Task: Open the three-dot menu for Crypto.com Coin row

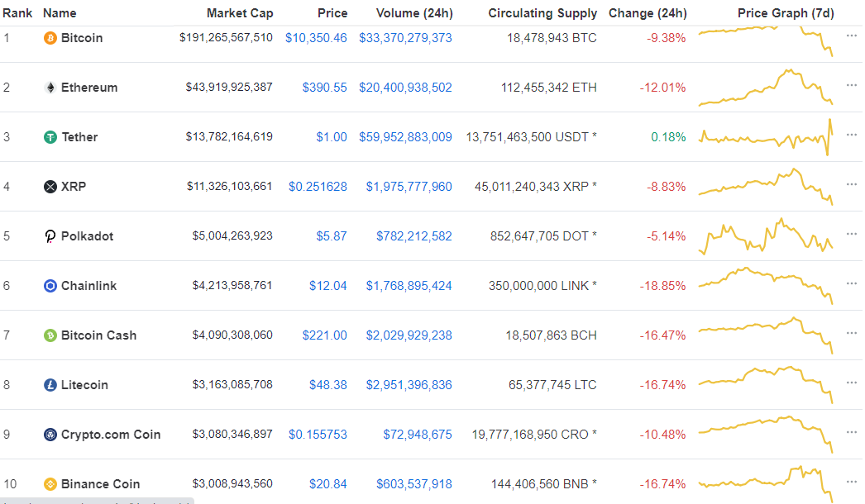Action: 851,432
